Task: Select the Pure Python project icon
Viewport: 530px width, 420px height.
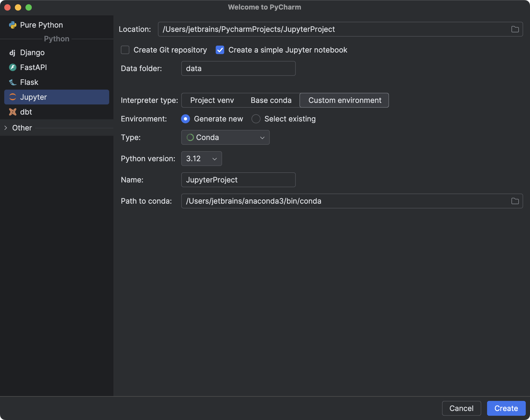Action: pos(12,25)
